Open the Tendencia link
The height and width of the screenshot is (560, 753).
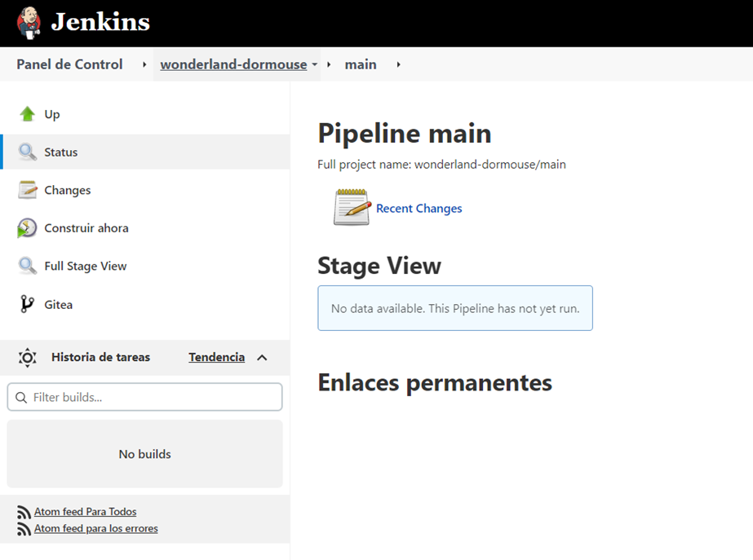click(216, 357)
